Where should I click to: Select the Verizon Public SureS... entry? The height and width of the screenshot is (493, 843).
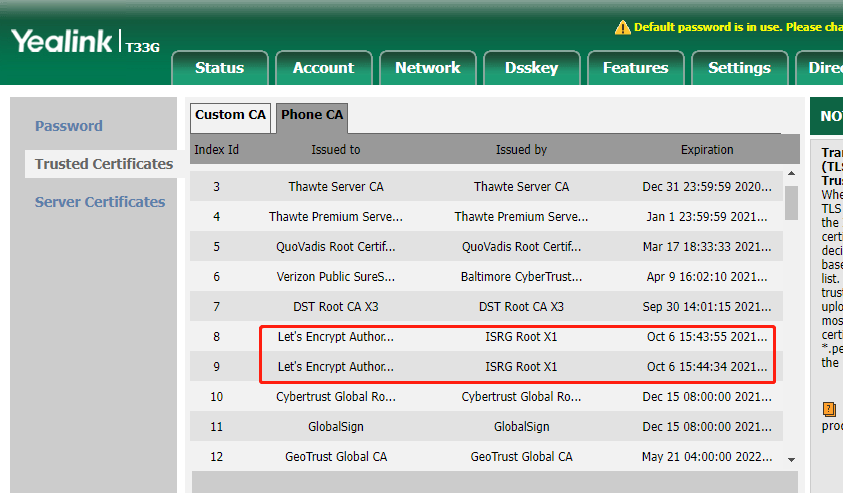[x=336, y=277]
